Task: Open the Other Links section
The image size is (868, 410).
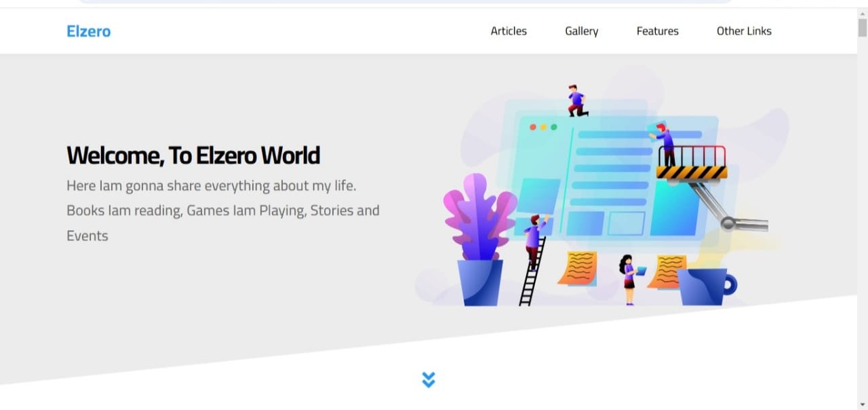Action: (x=744, y=31)
